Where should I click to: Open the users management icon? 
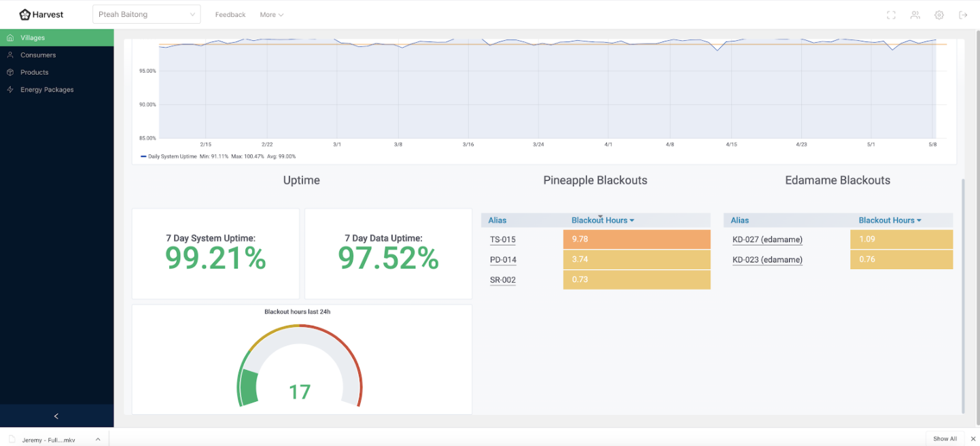(x=915, y=15)
